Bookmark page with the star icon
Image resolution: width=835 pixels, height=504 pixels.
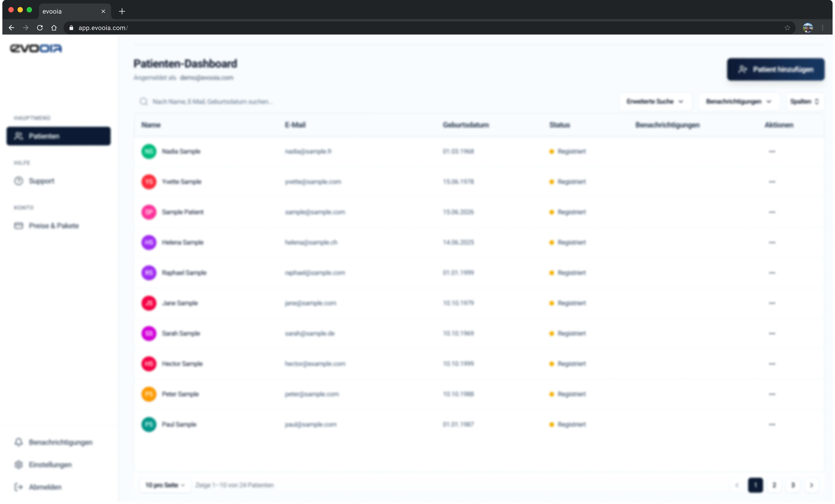[x=787, y=28]
